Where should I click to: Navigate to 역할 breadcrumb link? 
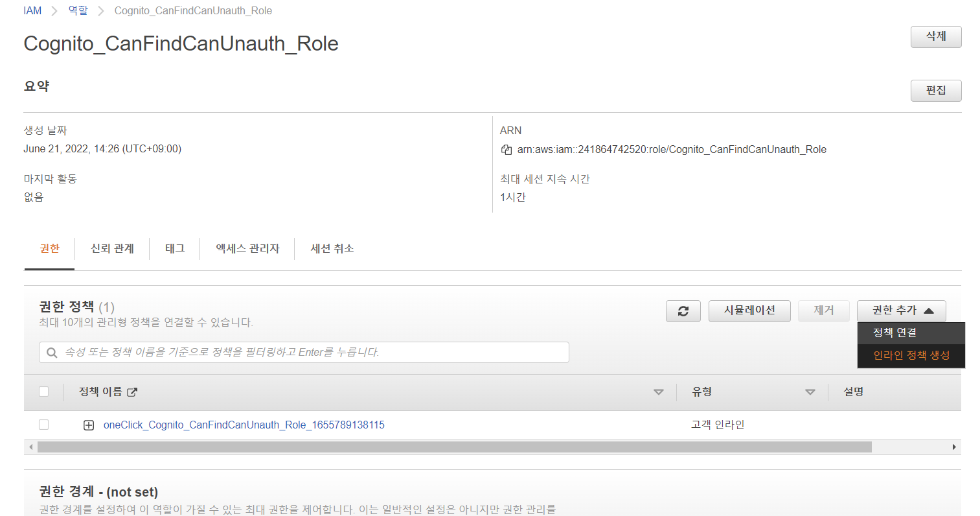(78, 11)
